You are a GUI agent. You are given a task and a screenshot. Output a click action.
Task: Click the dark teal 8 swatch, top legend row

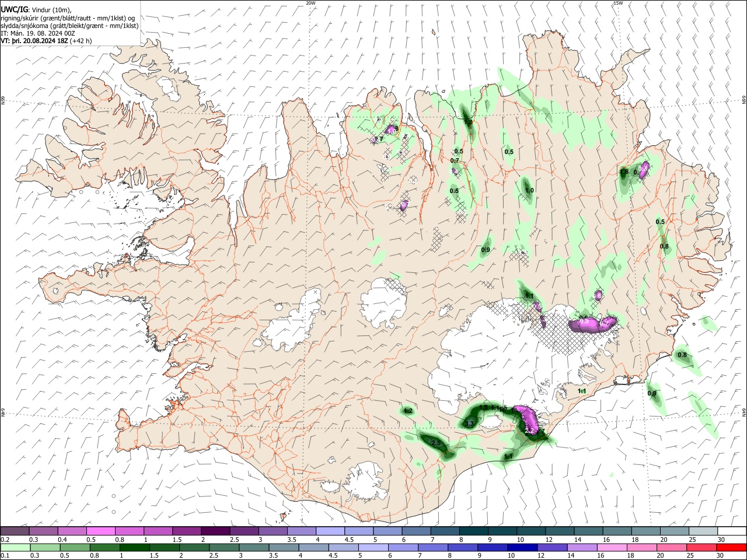point(474,531)
